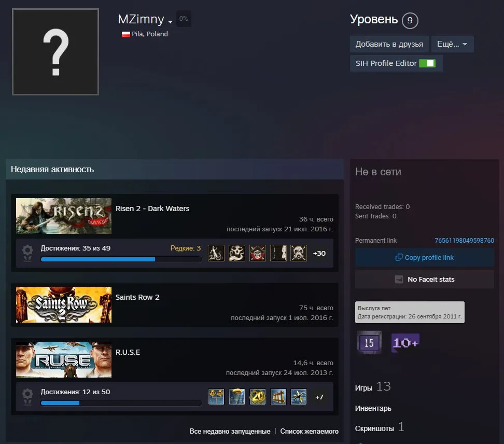The height and width of the screenshot is (444, 504).
Task: Open the permanent link 76561198049598760
Action: coord(464,241)
